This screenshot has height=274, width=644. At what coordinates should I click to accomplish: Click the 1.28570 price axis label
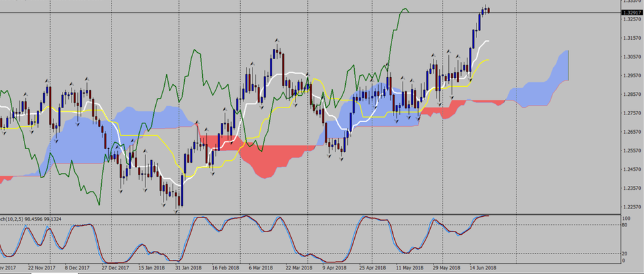point(633,95)
